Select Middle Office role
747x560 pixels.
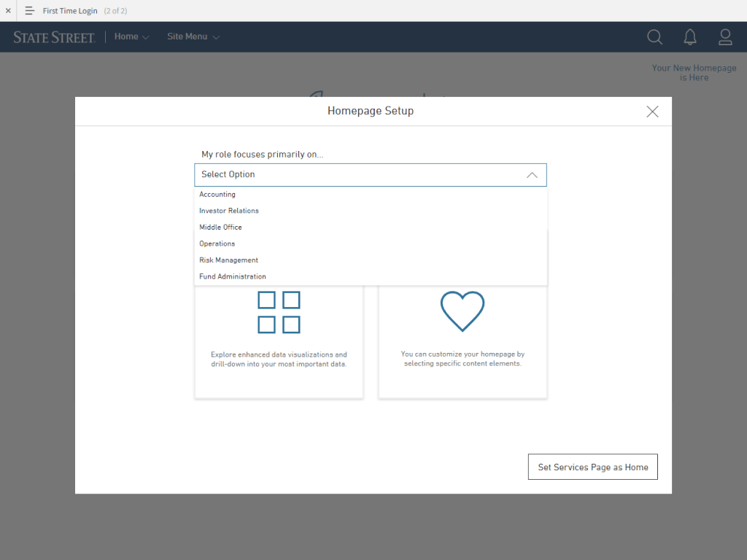pyautogui.click(x=220, y=227)
